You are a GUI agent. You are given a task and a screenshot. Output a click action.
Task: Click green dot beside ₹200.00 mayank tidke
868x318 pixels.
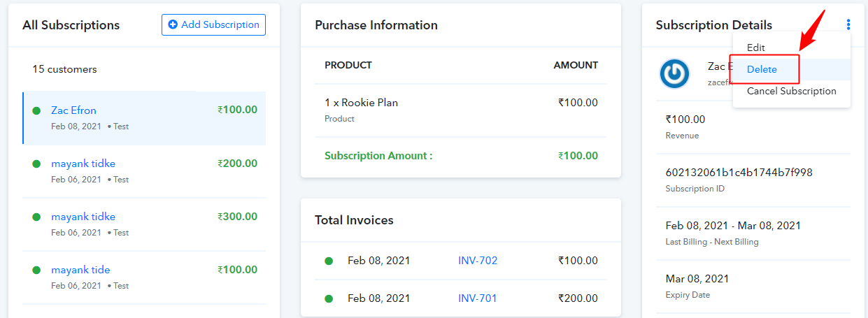(x=36, y=164)
